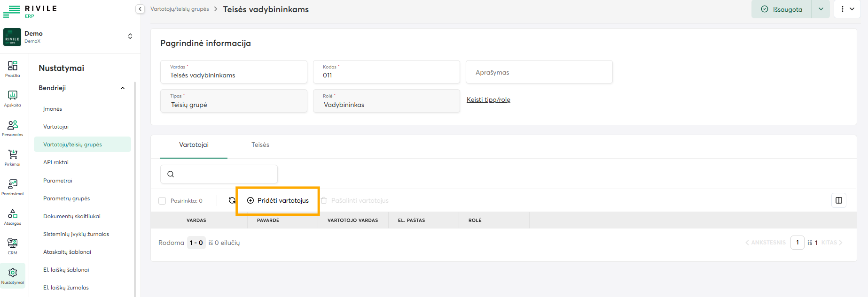Viewport: 868px width, 297px height.
Task: Expand the Išsaugota save options arrow
Action: (821, 9)
